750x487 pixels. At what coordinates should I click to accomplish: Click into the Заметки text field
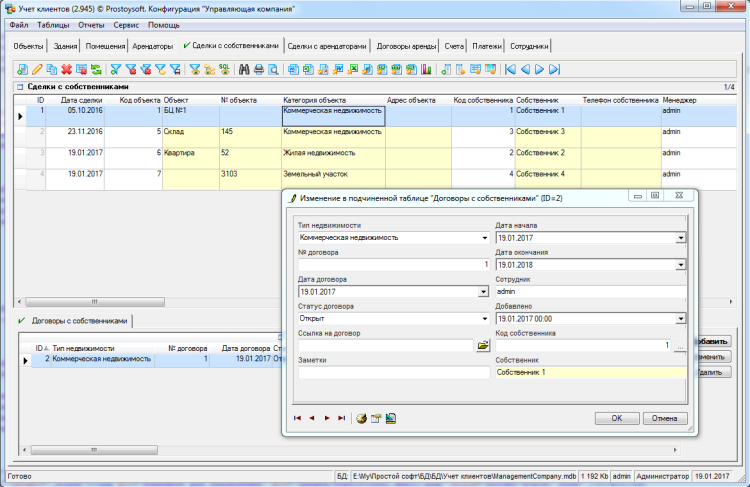pos(393,372)
